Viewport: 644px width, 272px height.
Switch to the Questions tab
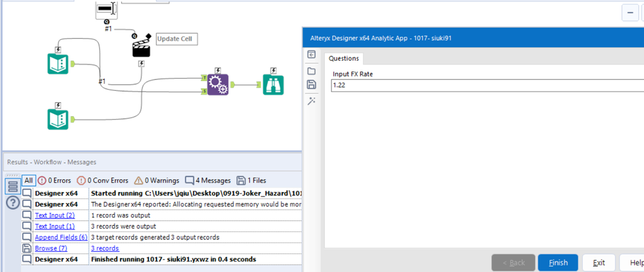click(344, 59)
